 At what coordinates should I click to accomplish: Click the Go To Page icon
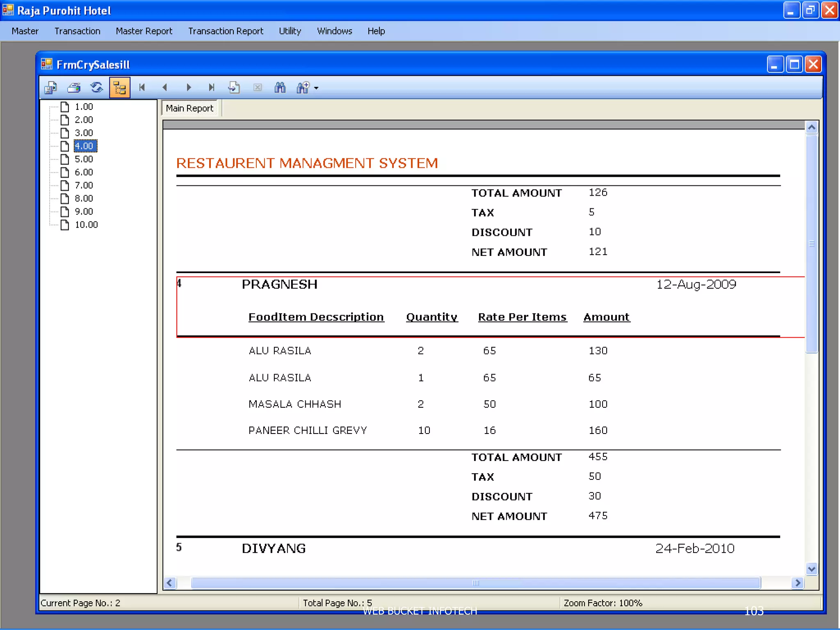(234, 87)
